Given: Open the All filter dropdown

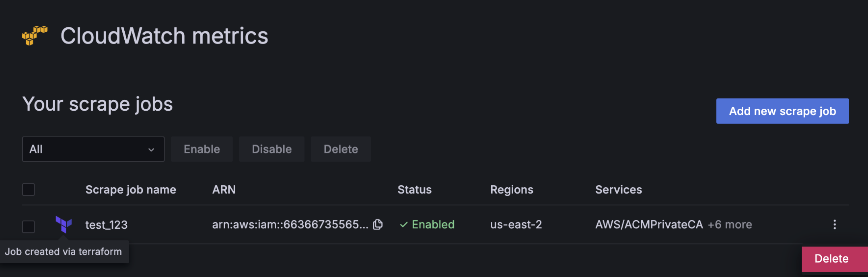Looking at the screenshot, I should coord(93,149).
